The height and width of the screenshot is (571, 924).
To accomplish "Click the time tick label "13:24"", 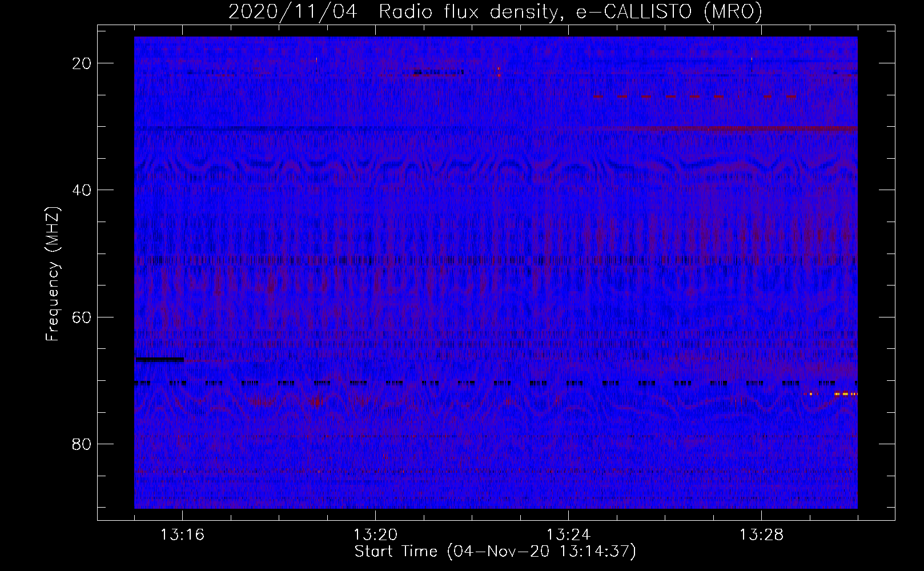I will click(568, 535).
